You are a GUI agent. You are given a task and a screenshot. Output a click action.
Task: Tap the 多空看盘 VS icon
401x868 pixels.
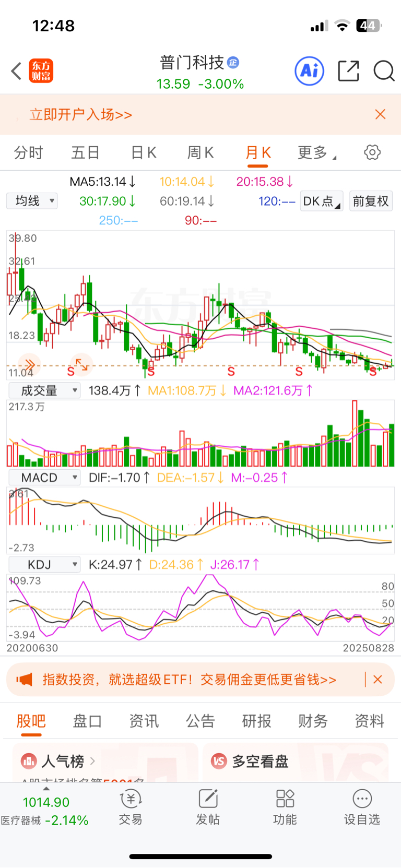click(x=219, y=761)
